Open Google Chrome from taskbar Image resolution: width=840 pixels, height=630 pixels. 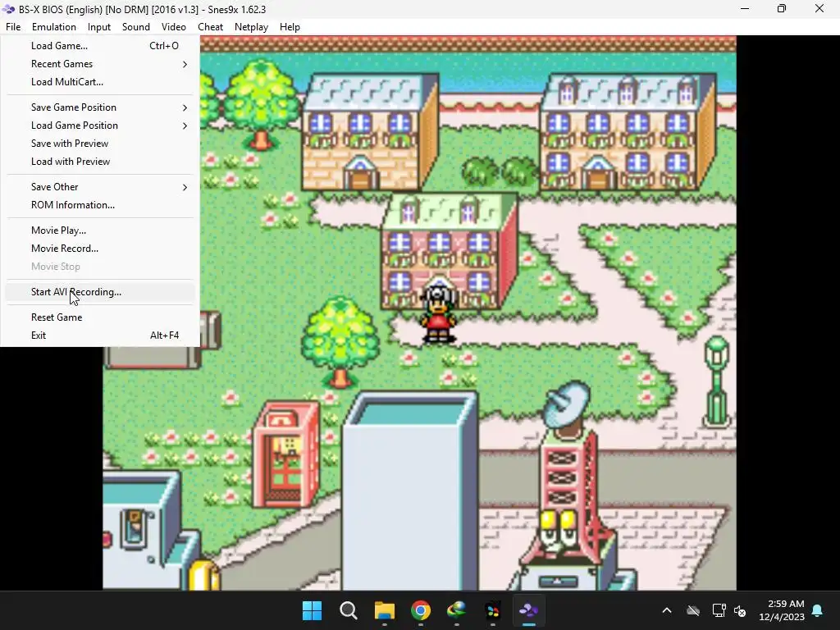pos(421,610)
